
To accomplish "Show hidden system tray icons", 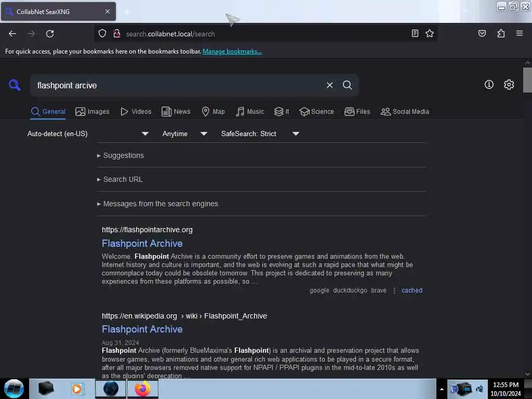I will 442,389.
